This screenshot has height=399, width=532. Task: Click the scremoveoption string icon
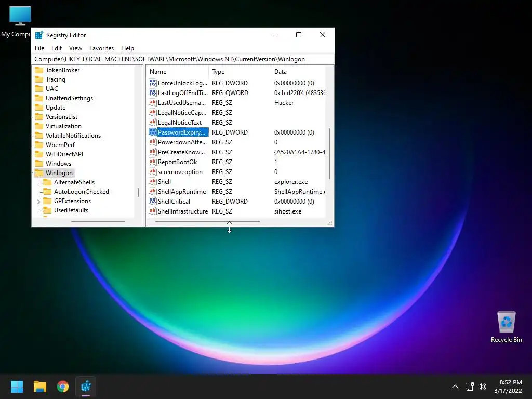153,171
